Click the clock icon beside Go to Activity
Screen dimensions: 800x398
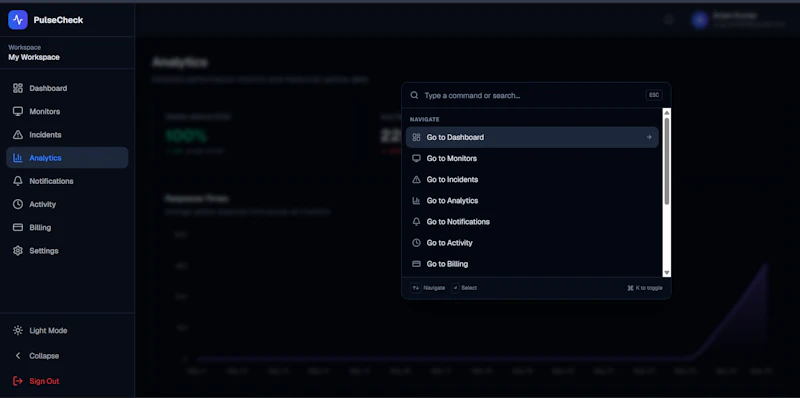point(416,243)
